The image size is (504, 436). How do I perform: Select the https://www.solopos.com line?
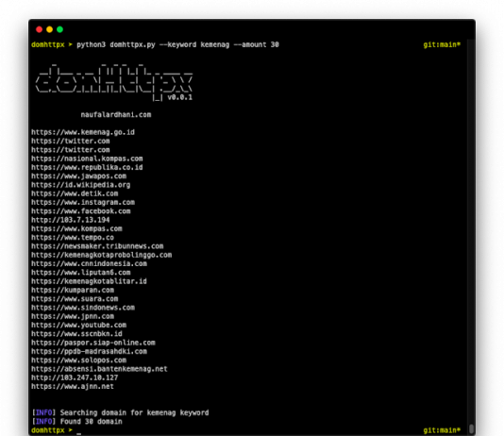(78, 360)
